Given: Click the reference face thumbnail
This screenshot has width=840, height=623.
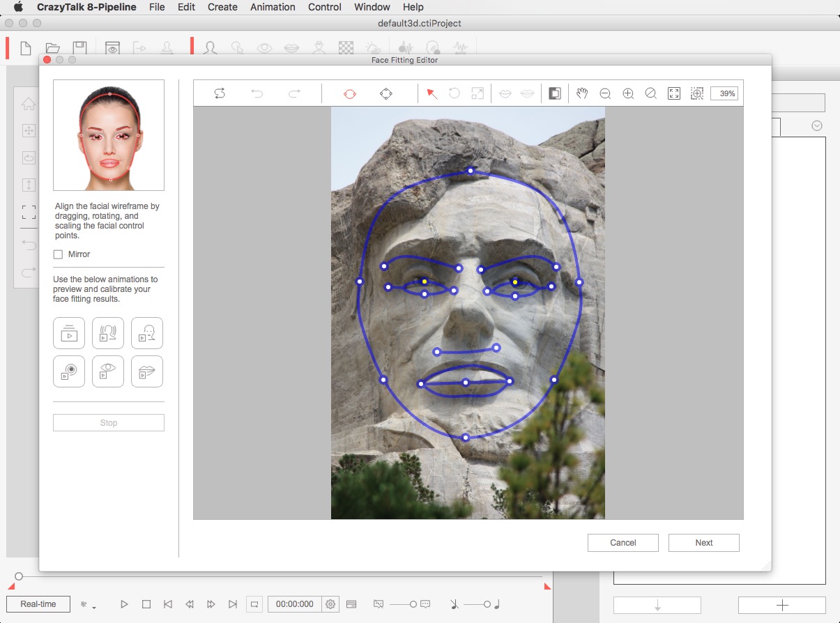Looking at the screenshot, I should click(109, 135).
